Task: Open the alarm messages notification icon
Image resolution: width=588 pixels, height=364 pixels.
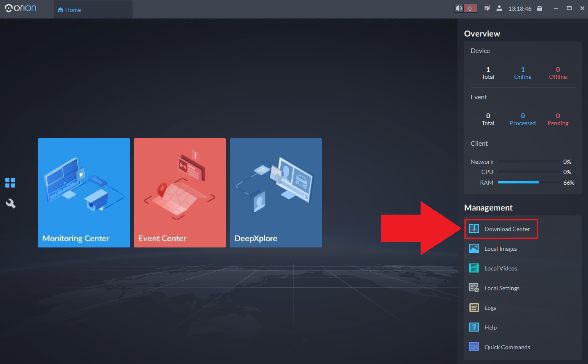Action: coord(487,8)
